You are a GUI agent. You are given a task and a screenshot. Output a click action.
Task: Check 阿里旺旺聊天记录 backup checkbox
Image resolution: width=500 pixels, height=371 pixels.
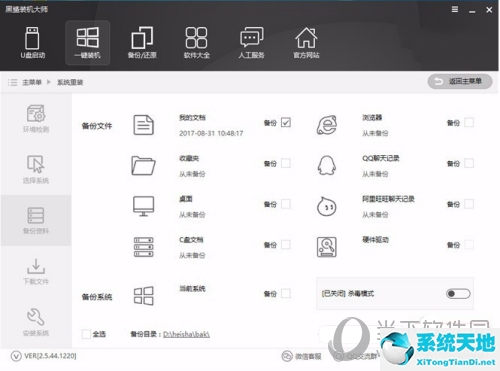469,204
